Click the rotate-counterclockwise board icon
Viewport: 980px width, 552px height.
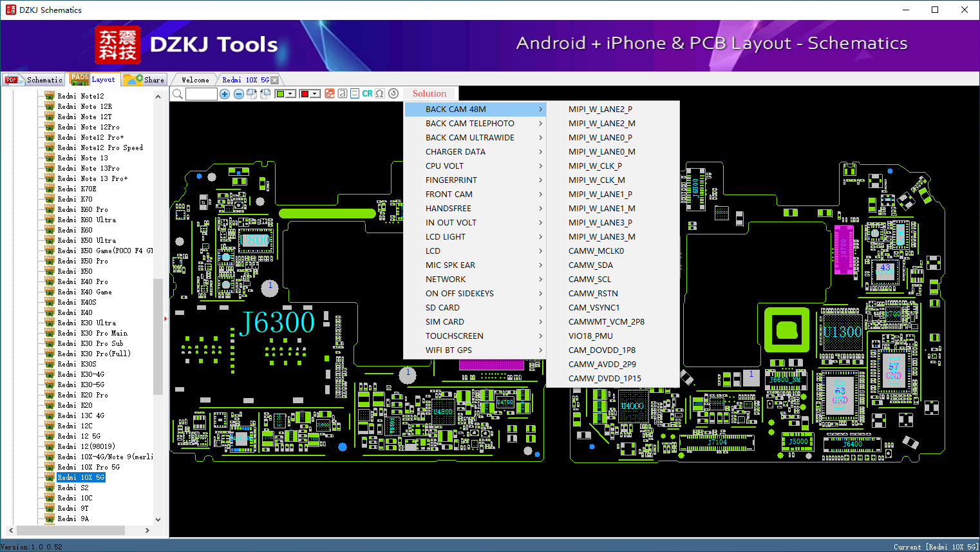265,94
